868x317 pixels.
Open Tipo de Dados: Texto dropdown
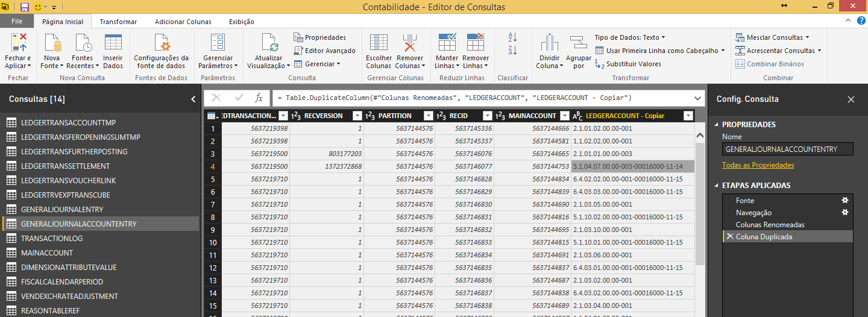point(630,37)
